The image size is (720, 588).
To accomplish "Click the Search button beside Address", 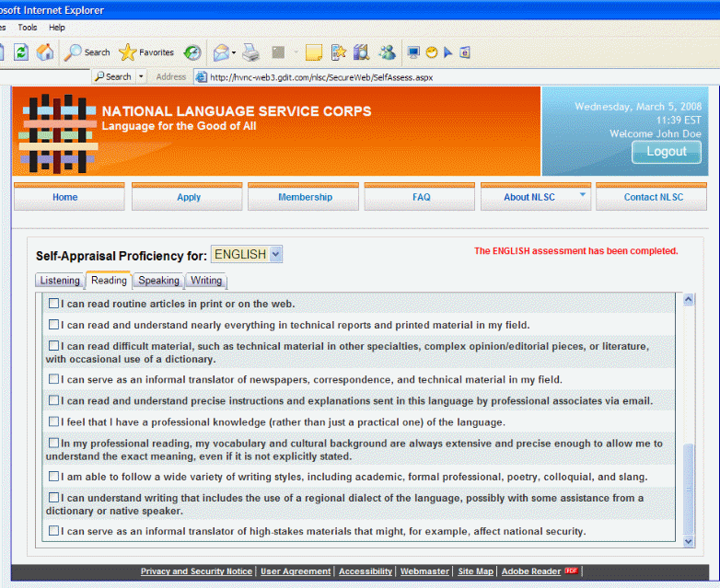I will [x=113, y=76].
